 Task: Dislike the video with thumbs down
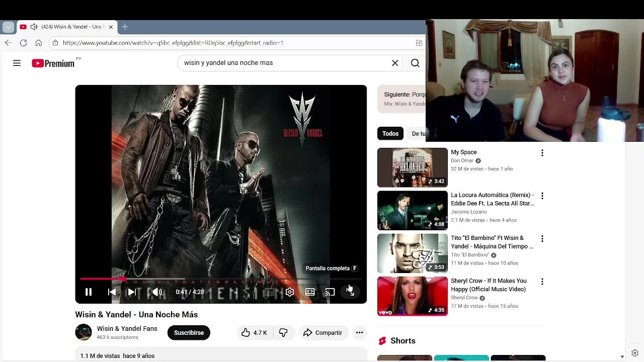283,333
